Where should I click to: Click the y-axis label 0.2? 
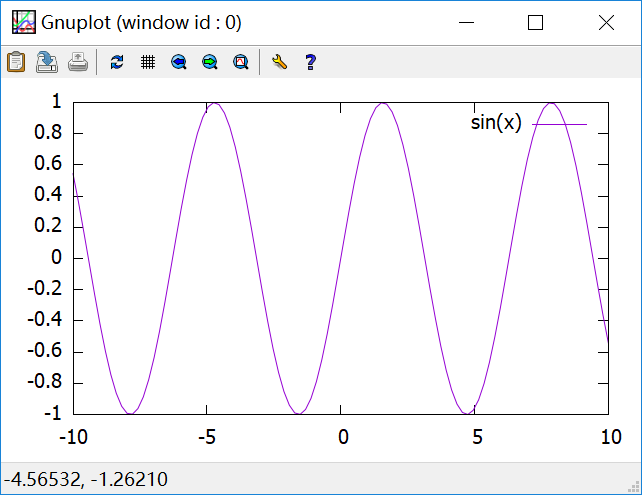pos(48,226)
